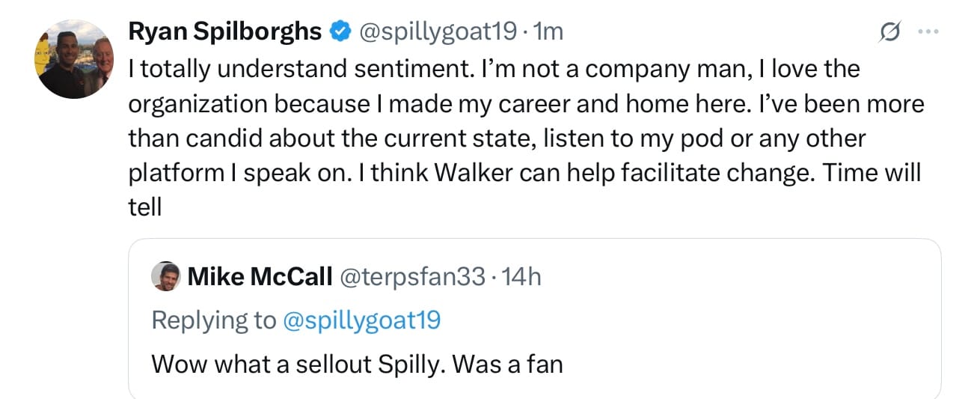Click the Mike McCall display name
The image size is (980, 399).
[260, 277]
